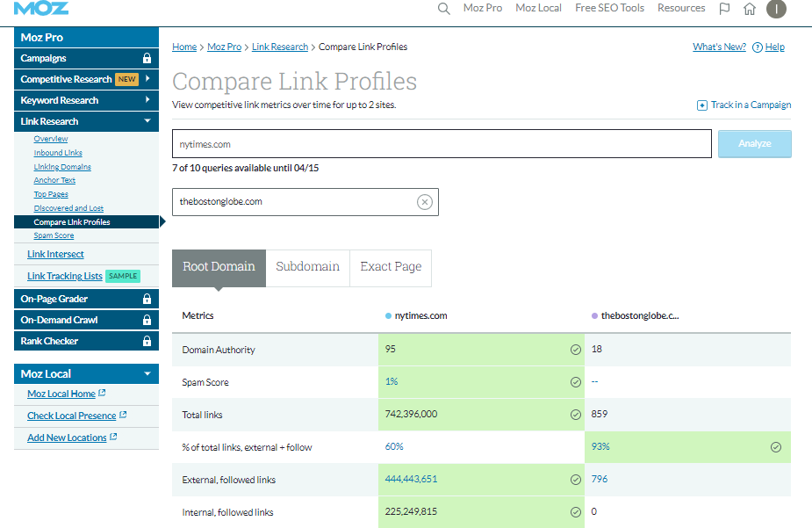Click the SAMPLE badge on Link Tracking Lists
Image resolution: width=812 pixels, height=528 pixels.
[x=123, y=276]
